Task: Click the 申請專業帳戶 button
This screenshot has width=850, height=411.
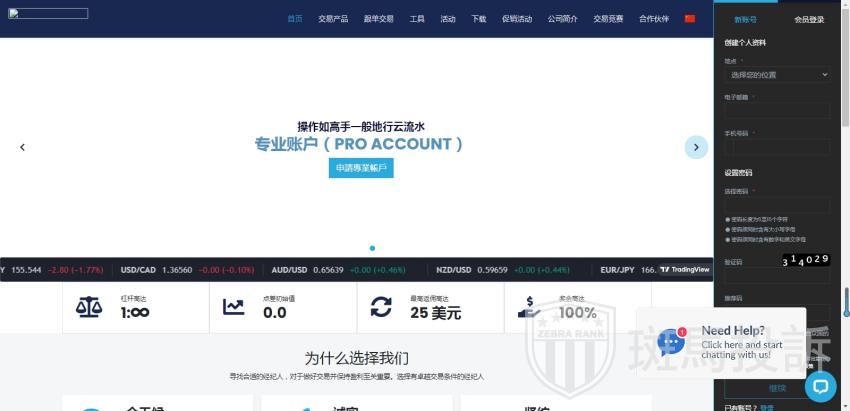Action: [361, 168]
